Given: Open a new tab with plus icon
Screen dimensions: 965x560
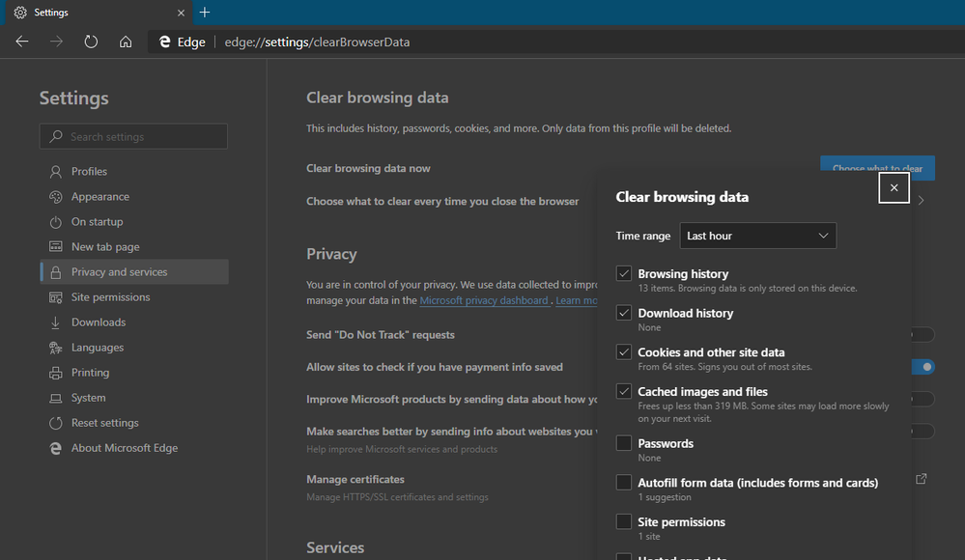Looking at the screenshot, I should [x=205, y=13].
